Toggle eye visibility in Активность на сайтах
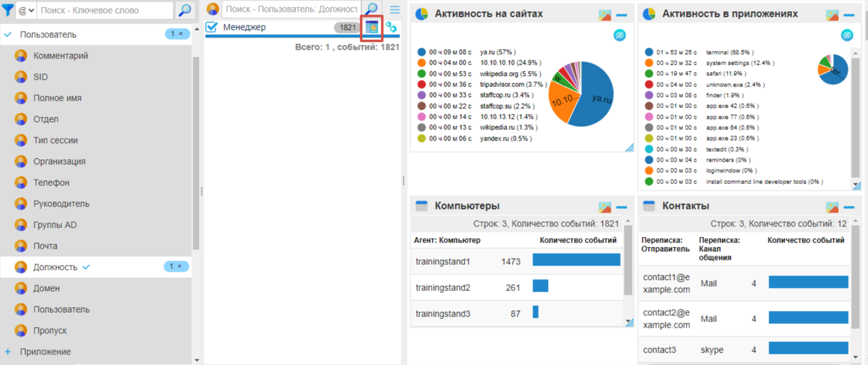 [619, 35]
